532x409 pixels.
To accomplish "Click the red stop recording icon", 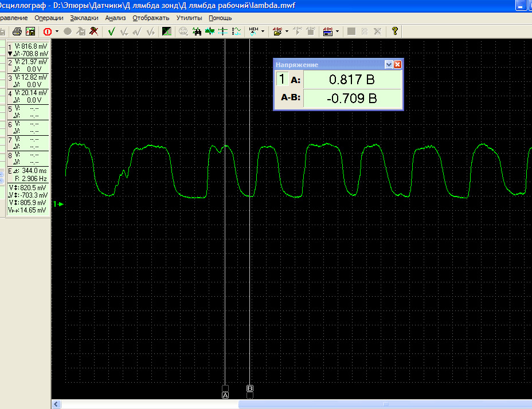I will coord(48,32).
